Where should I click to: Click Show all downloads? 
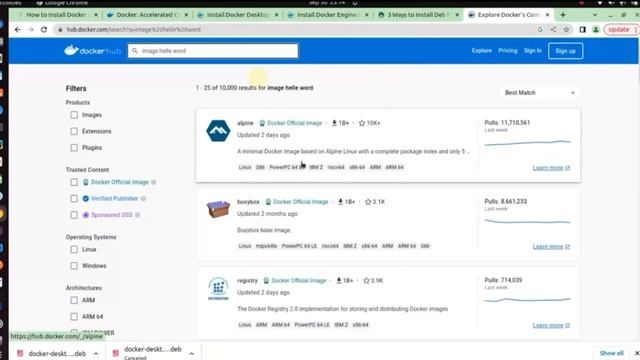coord(611,353)
